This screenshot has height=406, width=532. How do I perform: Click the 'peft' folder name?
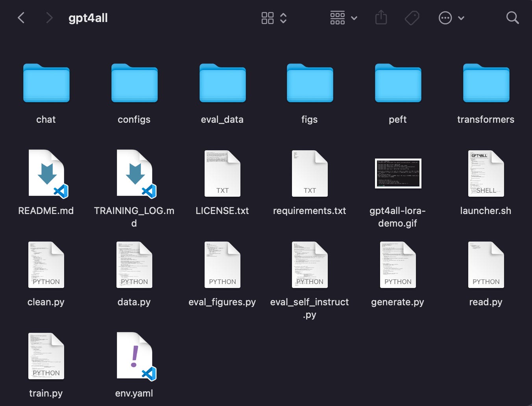click(x=398, y=120)
